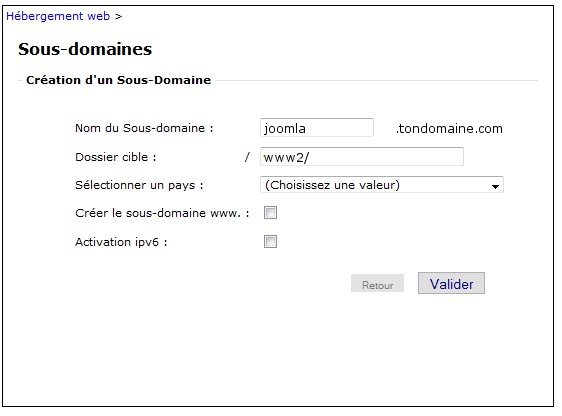Open the Hébergement web breadcrumb link
Viewport: 562px width, 416px height.
point(58,16)
